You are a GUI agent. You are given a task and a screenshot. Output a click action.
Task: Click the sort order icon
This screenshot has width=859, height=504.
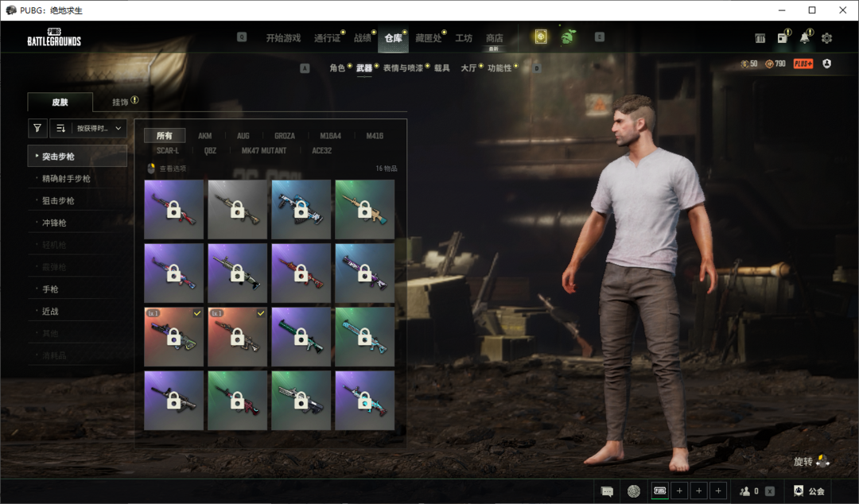tap(60, 128)
